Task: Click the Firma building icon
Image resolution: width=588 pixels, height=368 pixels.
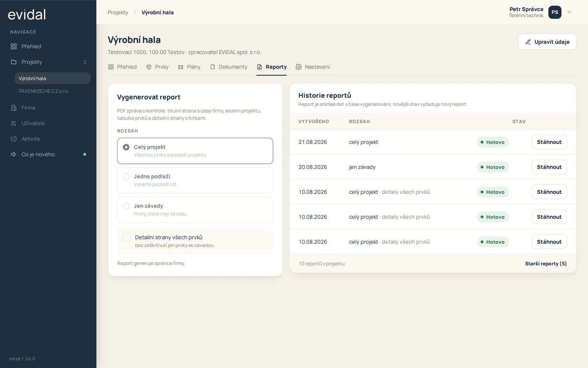Action: [14, 108]
